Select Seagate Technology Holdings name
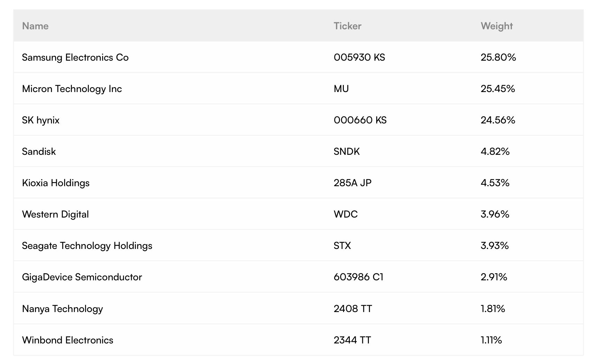 click(x=87, y=246)
